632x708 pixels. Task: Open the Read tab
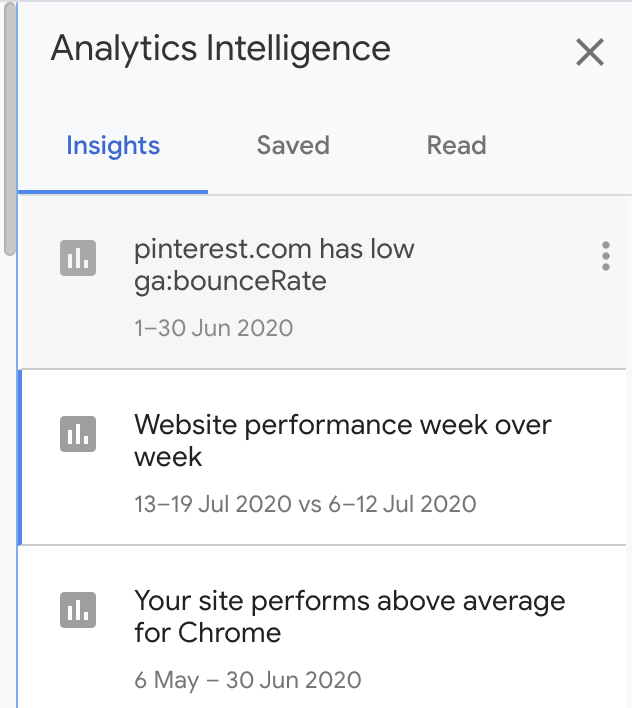pos(456,146)
